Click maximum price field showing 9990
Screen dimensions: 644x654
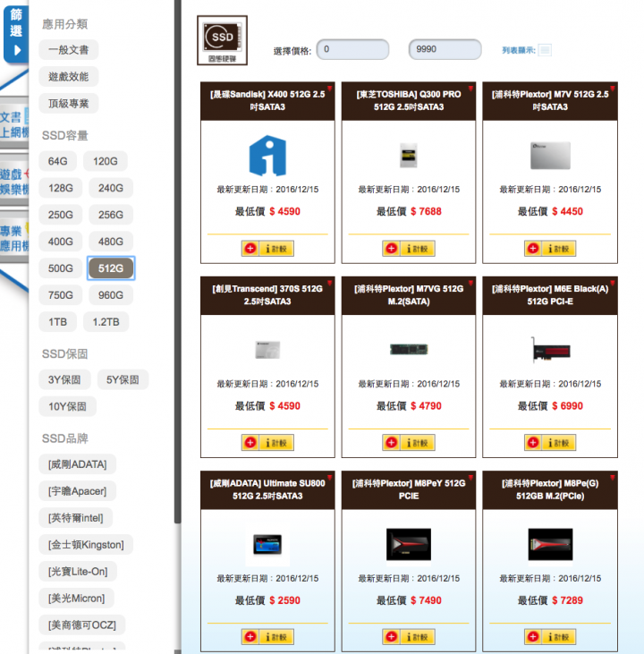pos(445,49)
